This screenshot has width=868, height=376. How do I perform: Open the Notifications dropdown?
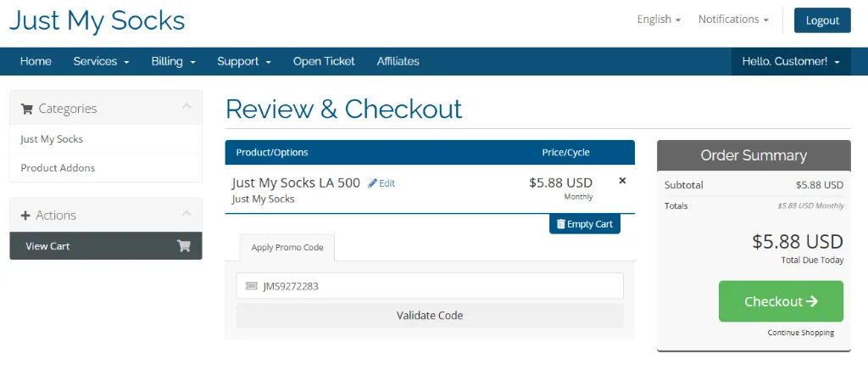[x=733, y=20]
